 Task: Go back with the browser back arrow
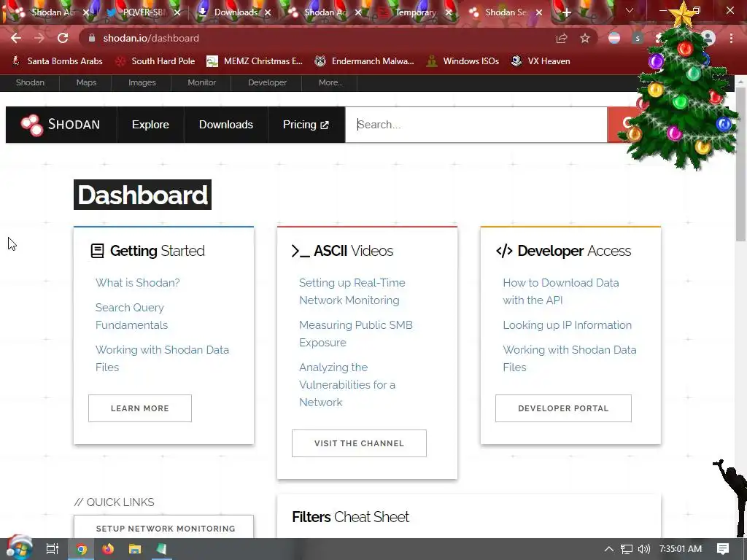pyautogui.click(x=16, y=38)
